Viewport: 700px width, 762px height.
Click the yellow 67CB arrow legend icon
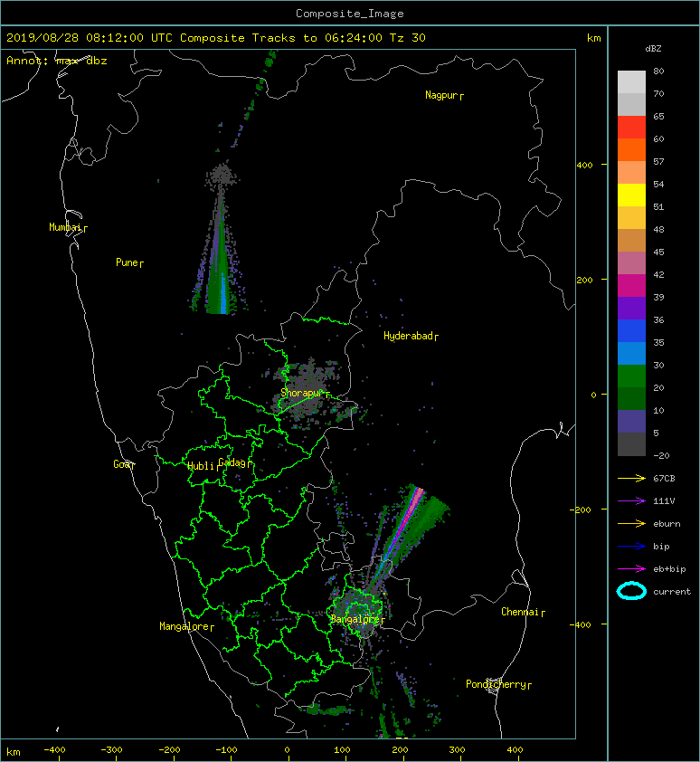tap(631, 478)
